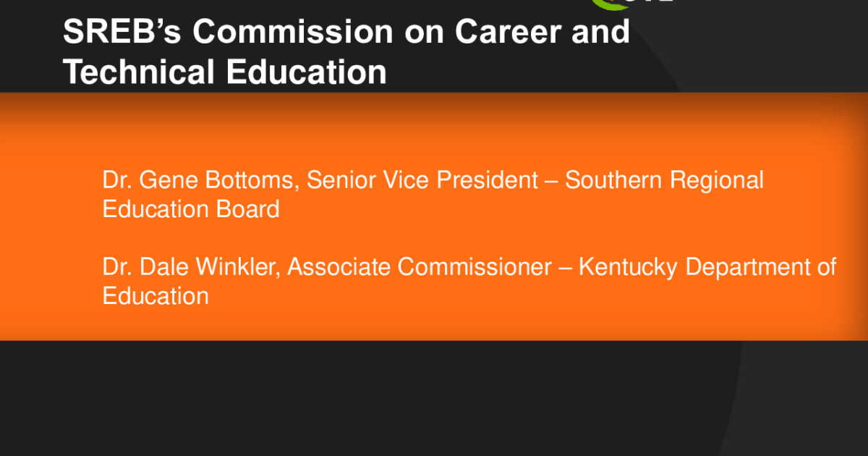868x456 pixels.
Task: Click the words "Kentucky Department of"
Action: pos(707,268)
